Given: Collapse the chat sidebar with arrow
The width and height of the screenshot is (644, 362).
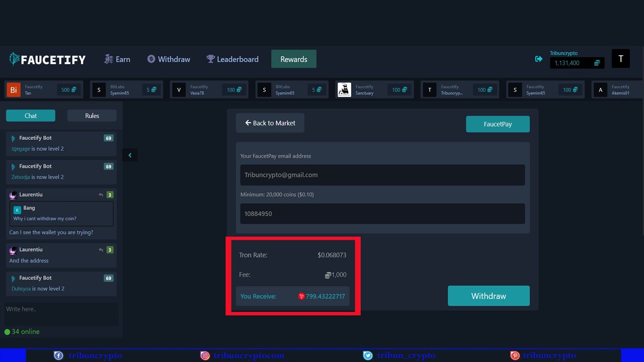Looking at the screenshot, I should coord(130,155).
